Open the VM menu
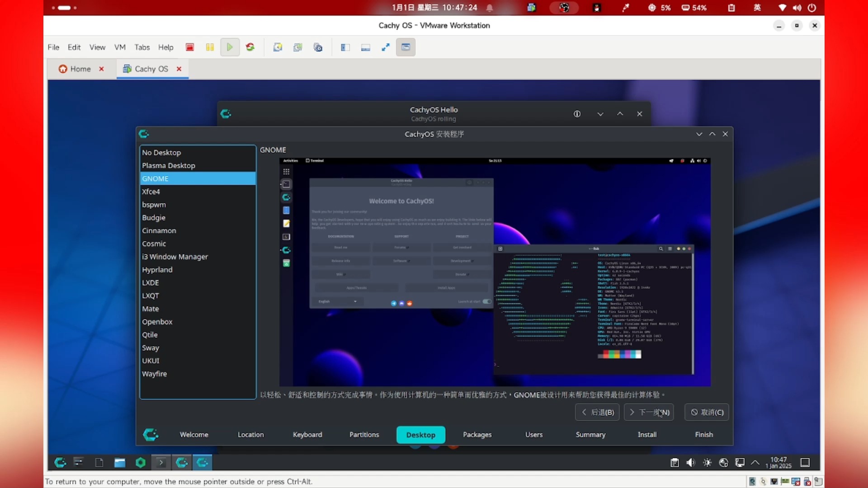Image resolution: width=868 pixels, height=488 pixels. 120,47
